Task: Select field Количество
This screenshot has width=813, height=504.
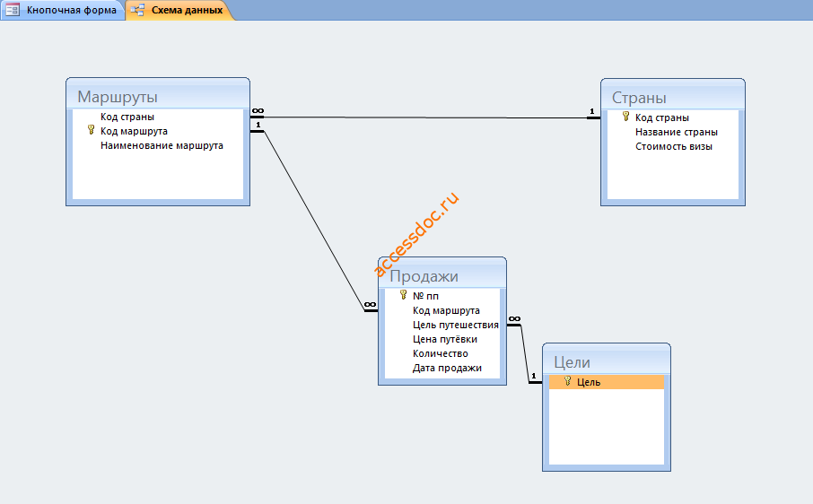Action: pyautogui.click(x=442, y=353)
